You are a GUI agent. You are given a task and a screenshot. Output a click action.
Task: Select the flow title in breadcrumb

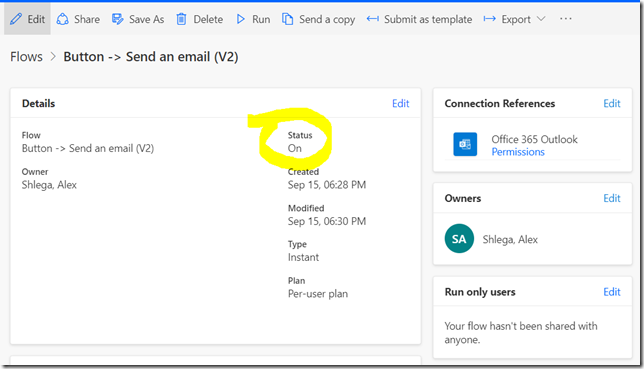click(151, 57)
